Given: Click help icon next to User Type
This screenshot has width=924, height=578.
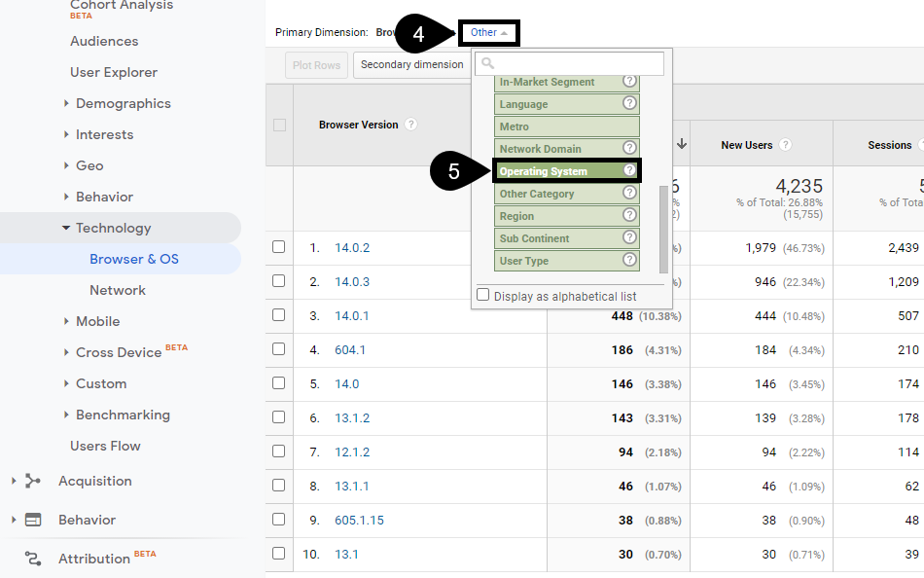Looking at the screenshot, I should click(629, 260).
